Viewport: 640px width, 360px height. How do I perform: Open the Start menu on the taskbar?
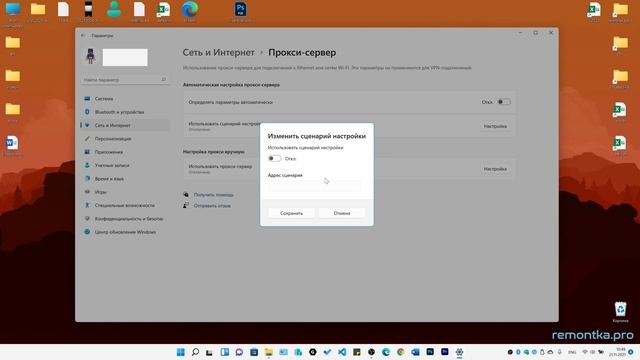(x=180, y=352)
